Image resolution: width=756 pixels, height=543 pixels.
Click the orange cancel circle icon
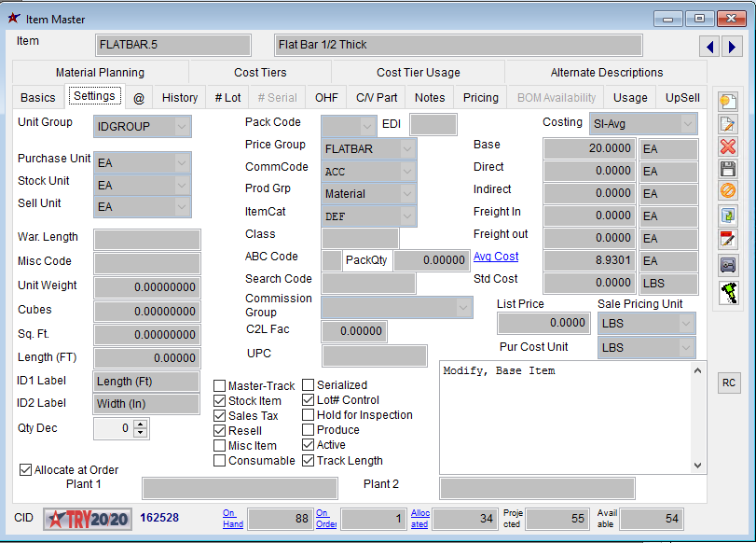(x=728, y=191)
